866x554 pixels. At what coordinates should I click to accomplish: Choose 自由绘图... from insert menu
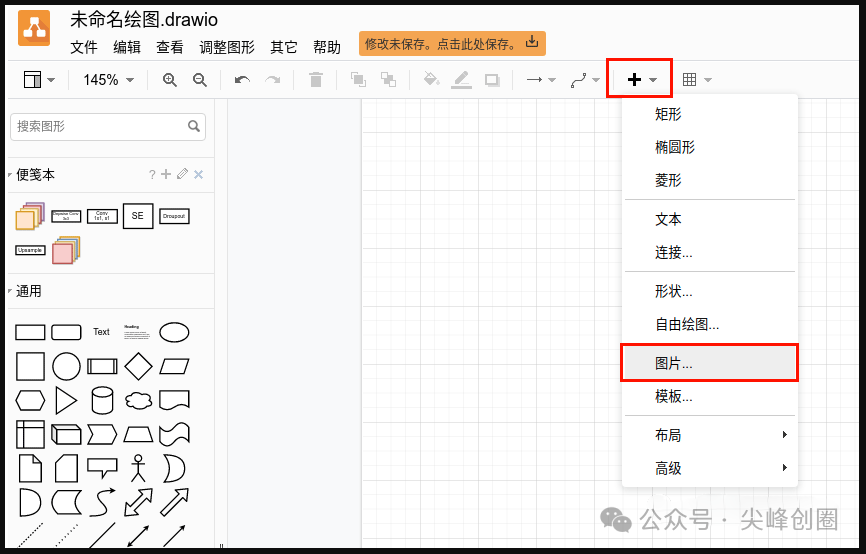point(710,324)
